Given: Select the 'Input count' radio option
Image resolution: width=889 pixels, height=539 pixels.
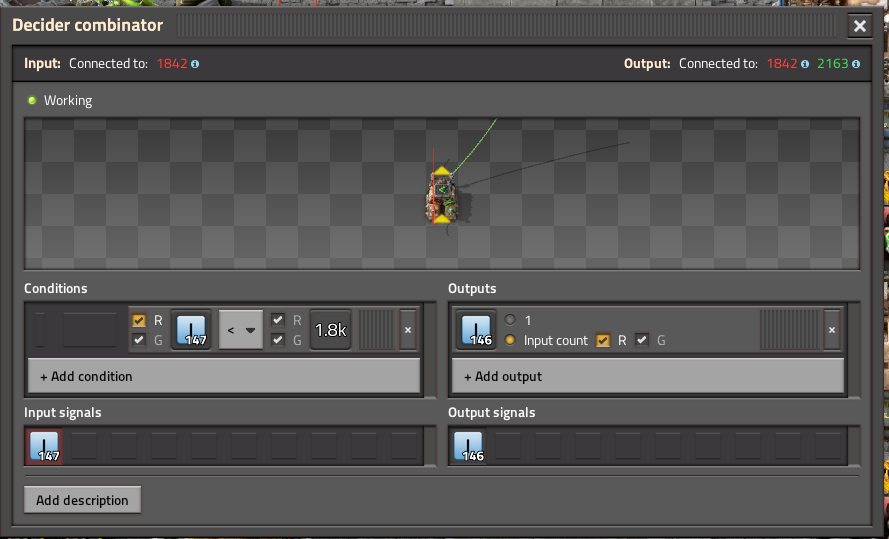Looking at the screenshot, I should coord(511,340).
